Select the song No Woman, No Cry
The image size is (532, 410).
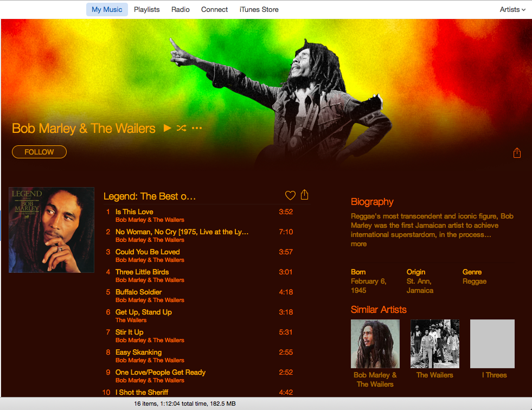pos(182,232)
